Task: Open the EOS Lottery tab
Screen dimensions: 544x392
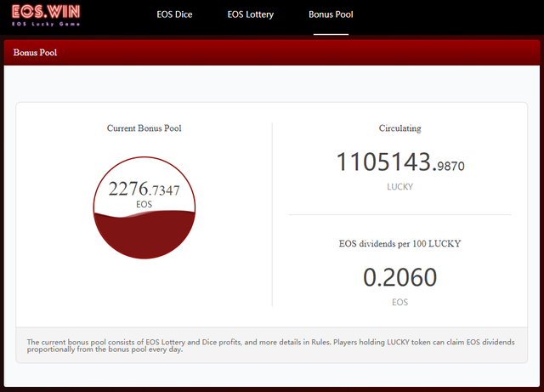Action: coord(251,14)
